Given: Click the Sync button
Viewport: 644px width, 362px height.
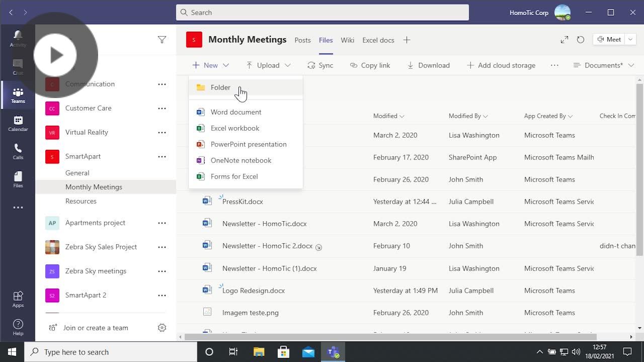Looking at the screenshot, I should 320,65.
